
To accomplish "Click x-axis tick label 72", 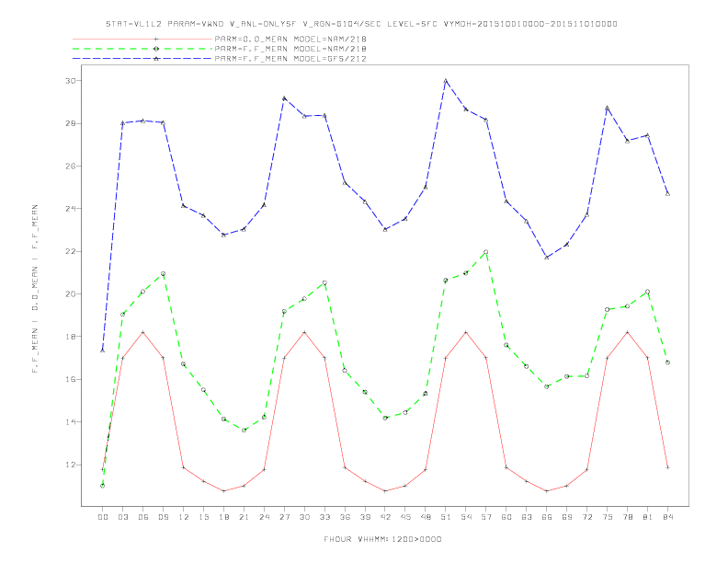I will [x=586, y=517].
